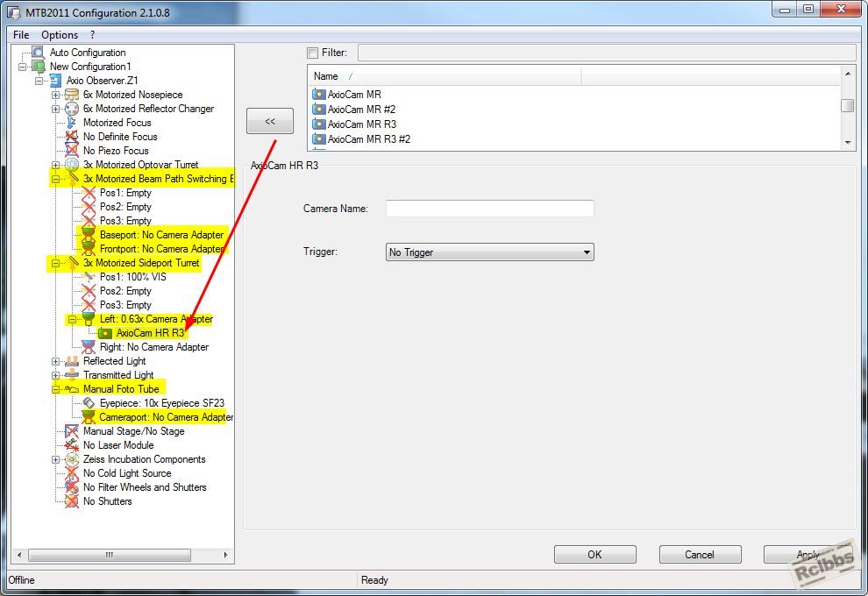Image resolution: width=868 pixels, height=596 pixels.
Task: Collapse the New Configuration1 node
Action: [23, 67]
